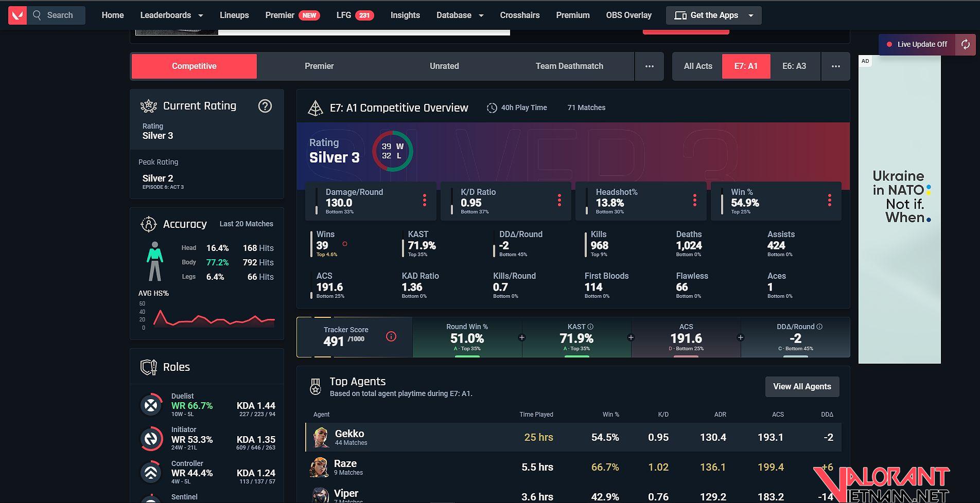Open Crosshairs page
The image size is (980, 503).
520,15
